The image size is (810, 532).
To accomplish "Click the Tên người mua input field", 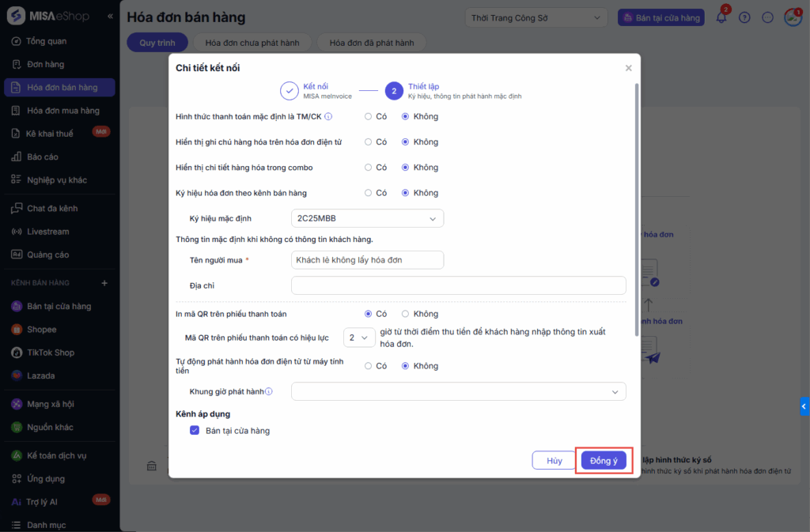I will tap(367, 260).
